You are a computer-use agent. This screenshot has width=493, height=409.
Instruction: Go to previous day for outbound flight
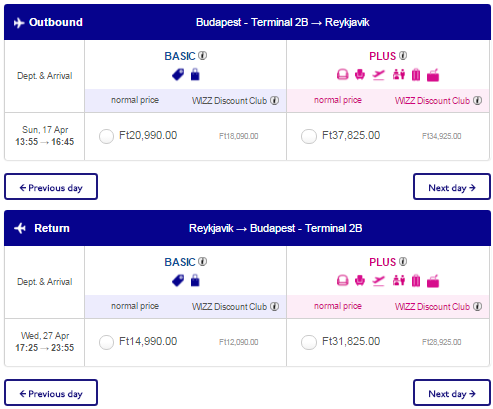click(x=51, y=187)
